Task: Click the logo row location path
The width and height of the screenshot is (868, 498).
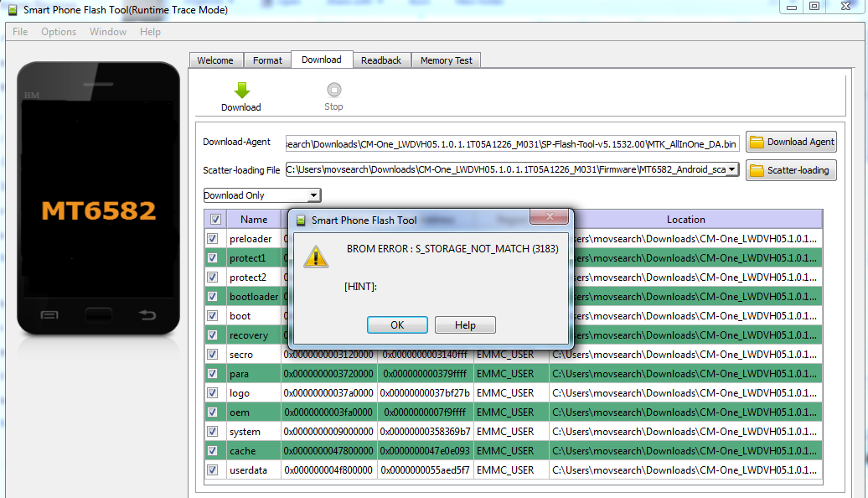Action: (x=685, y=393)
